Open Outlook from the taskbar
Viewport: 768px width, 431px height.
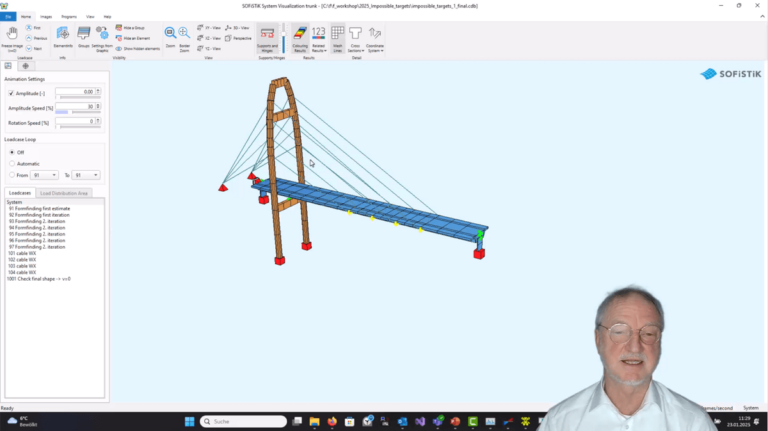(x=402, y=421)
